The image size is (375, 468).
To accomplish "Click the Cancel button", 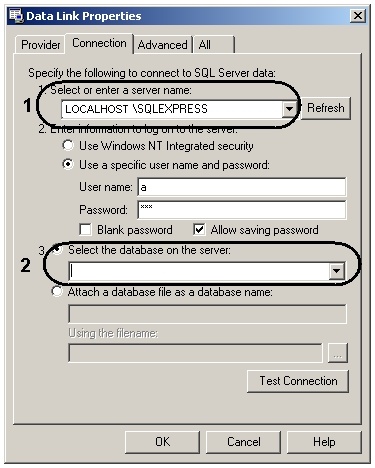I will click(244, 442).
